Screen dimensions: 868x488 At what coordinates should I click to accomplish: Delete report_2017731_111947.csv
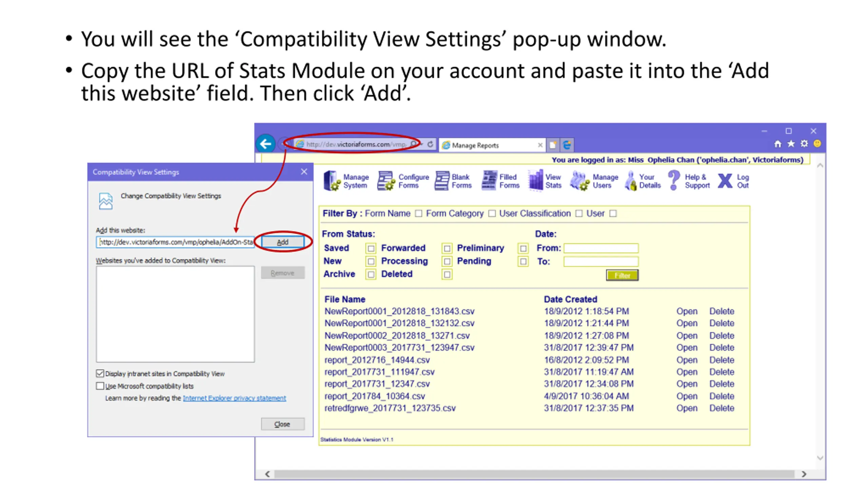tap(722, 372)
